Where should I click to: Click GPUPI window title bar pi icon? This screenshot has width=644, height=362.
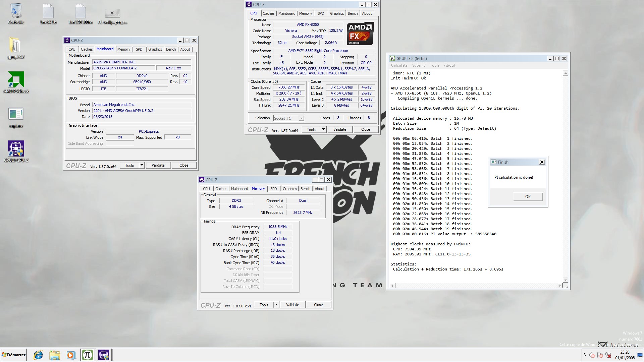point(392,58)
